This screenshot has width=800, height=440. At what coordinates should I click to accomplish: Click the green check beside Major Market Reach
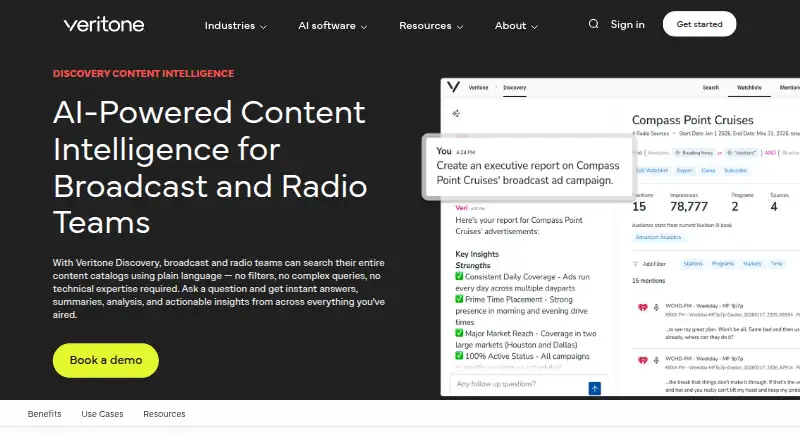(x=459, y=333)
